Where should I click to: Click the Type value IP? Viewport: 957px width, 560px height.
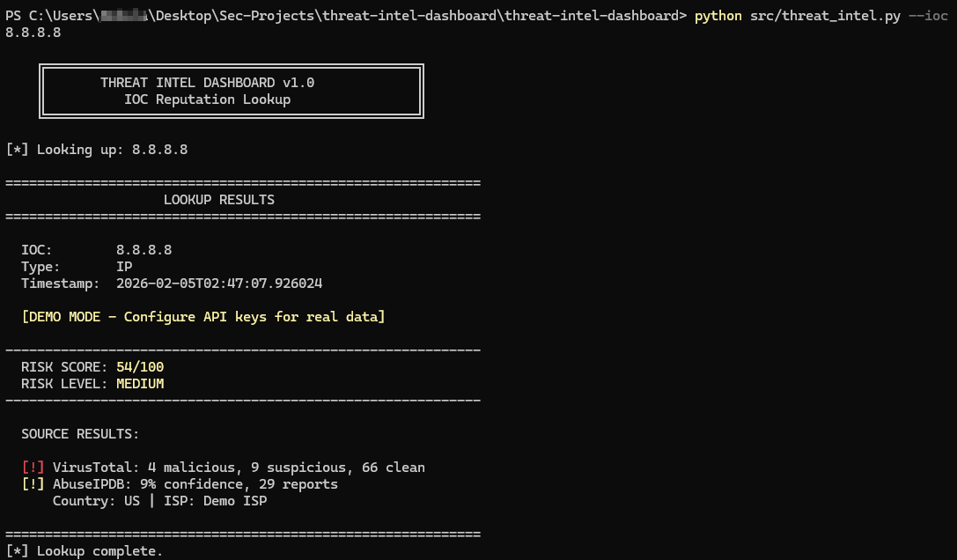[x=124, y=267]
